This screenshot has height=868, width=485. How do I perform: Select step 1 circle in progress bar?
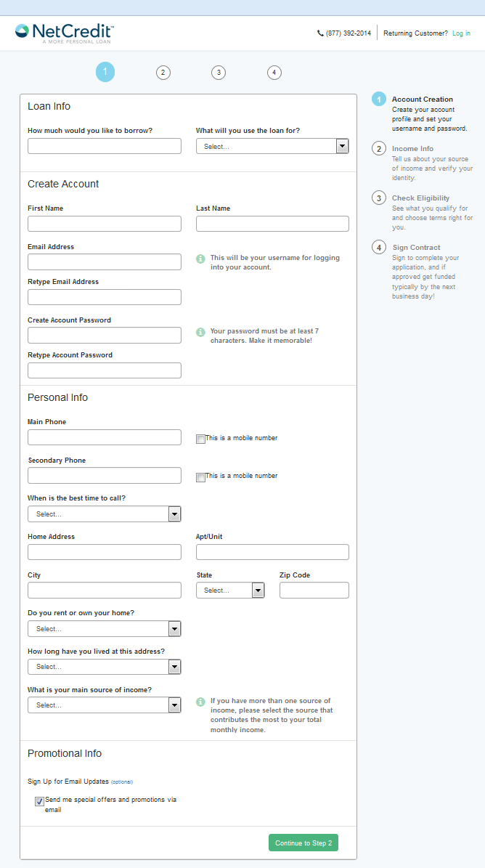click(x=105, y=72)
